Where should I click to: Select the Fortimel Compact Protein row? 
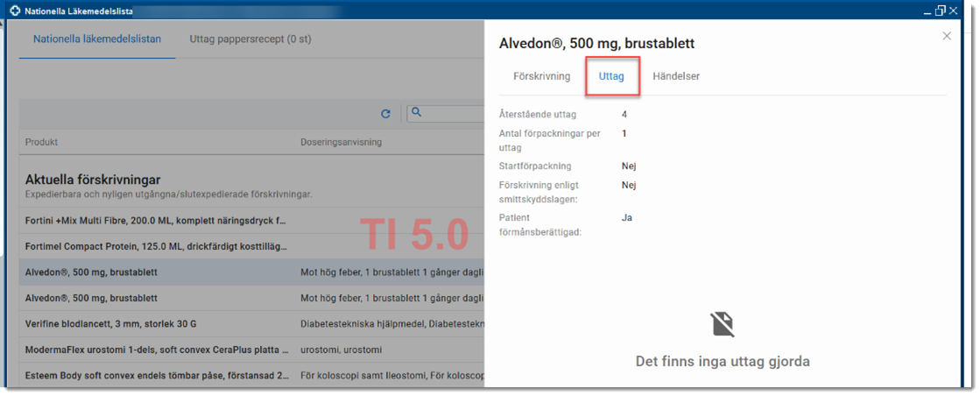252,246
